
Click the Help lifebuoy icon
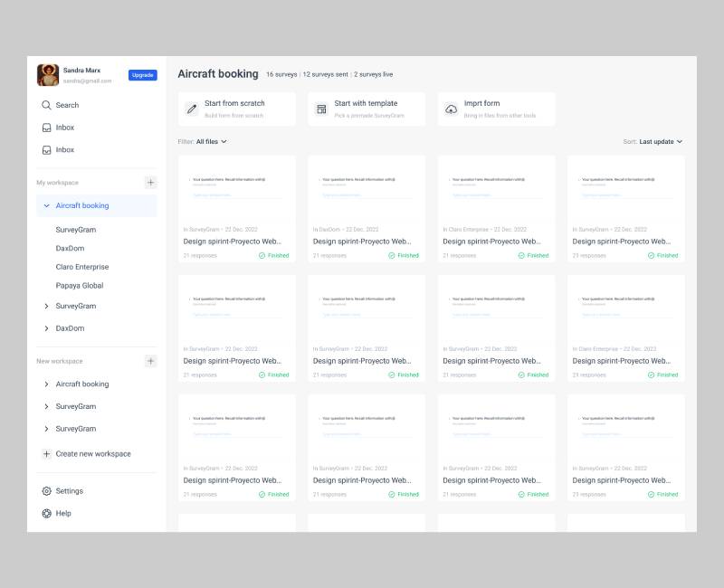46,513
